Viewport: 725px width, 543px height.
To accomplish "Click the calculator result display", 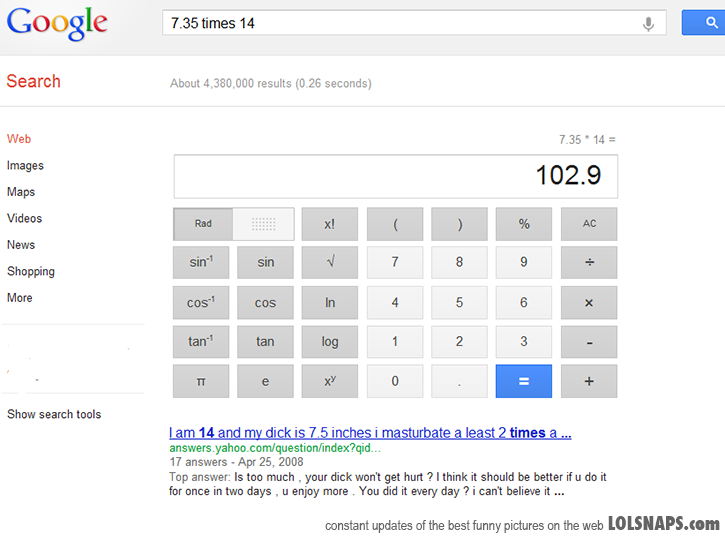I will [395, 176].
